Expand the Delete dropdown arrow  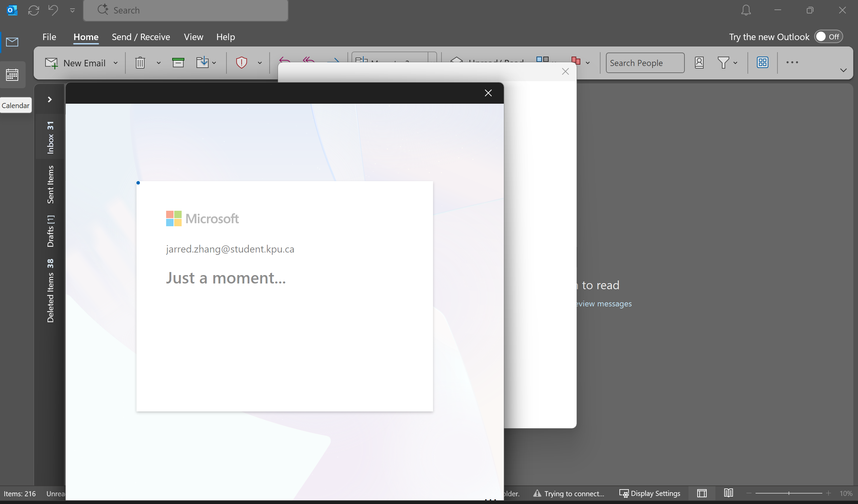click(x=158, y=63)
